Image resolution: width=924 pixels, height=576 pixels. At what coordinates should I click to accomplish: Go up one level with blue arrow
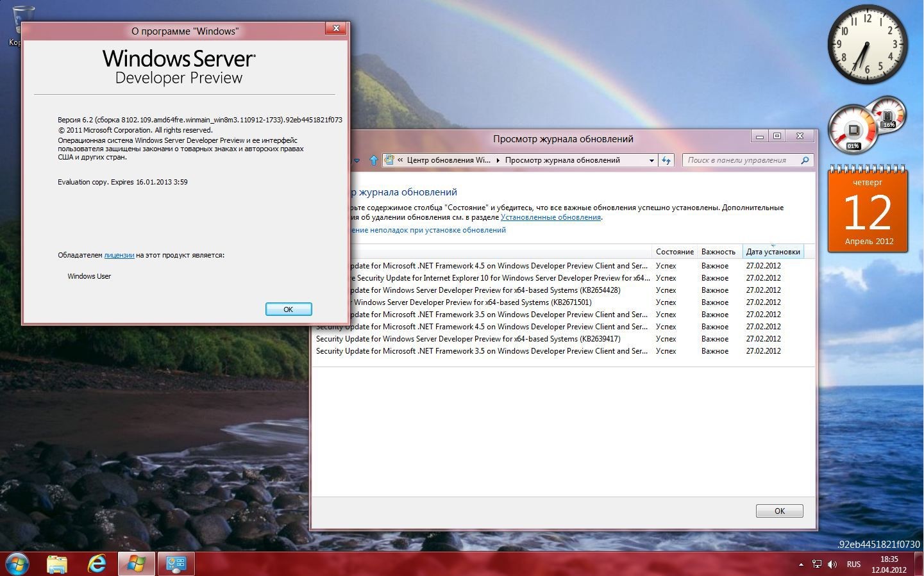click(374, 160)
